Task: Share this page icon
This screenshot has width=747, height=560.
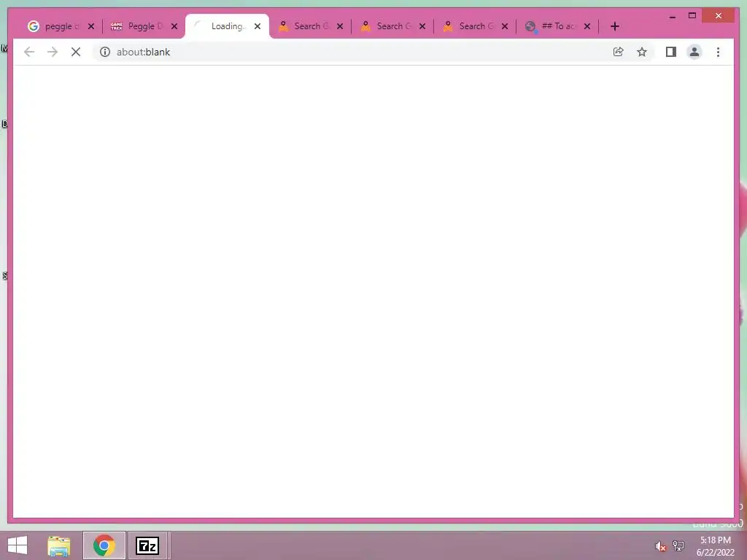Action: (x=619, y=52)
